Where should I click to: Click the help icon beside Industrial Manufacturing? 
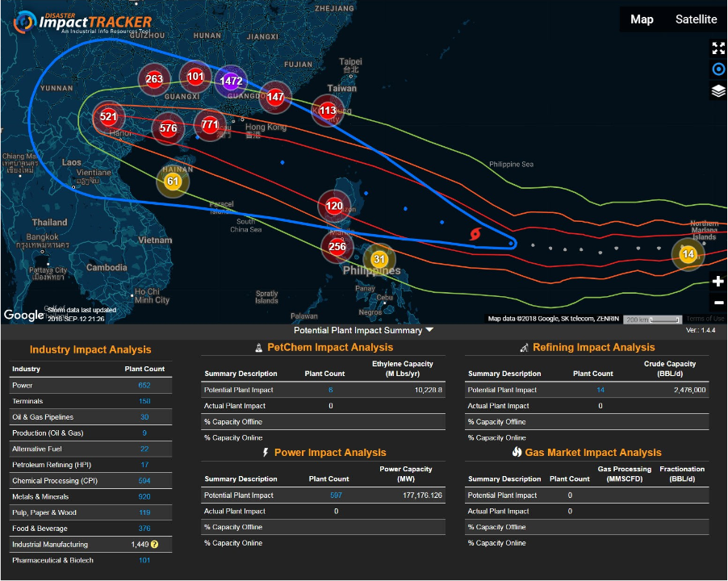click(x=155, y=545)
